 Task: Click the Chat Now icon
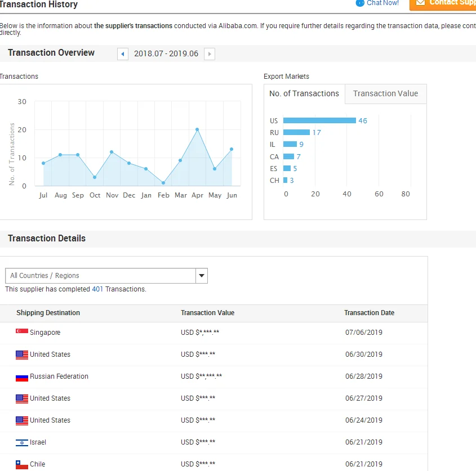[360, 3]
